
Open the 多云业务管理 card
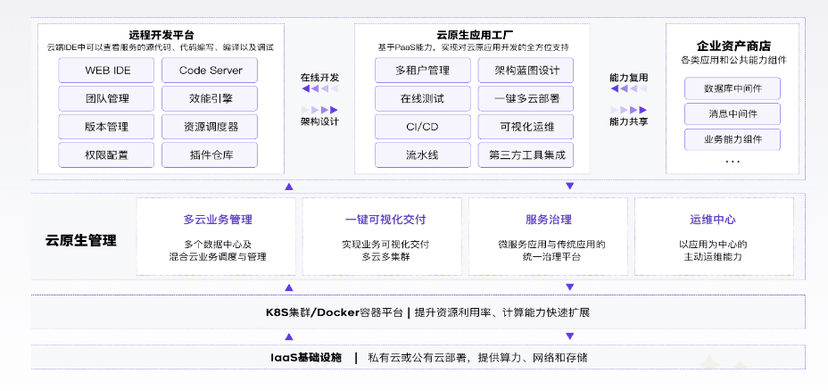pos(216,236)
